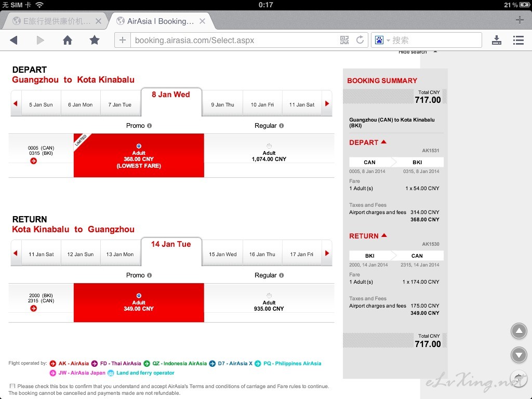Show later depart dates with right arrow

click(x=327, y=103)
